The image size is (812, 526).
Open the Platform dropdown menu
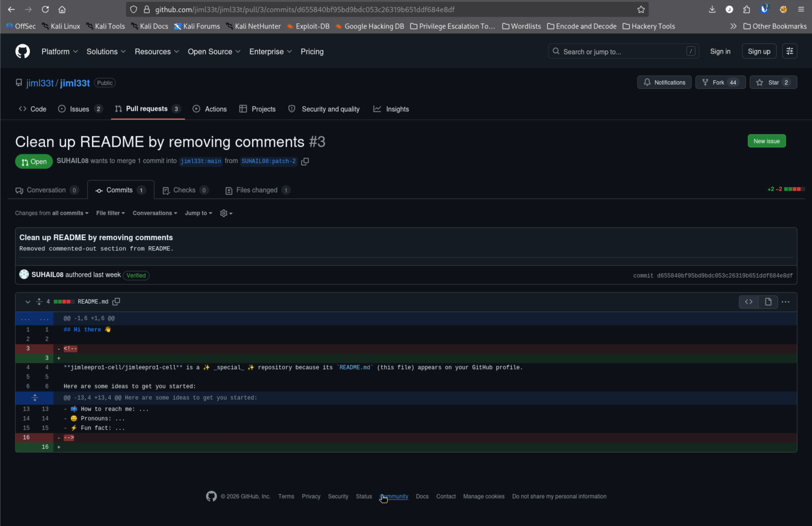(x=60, y=52)
